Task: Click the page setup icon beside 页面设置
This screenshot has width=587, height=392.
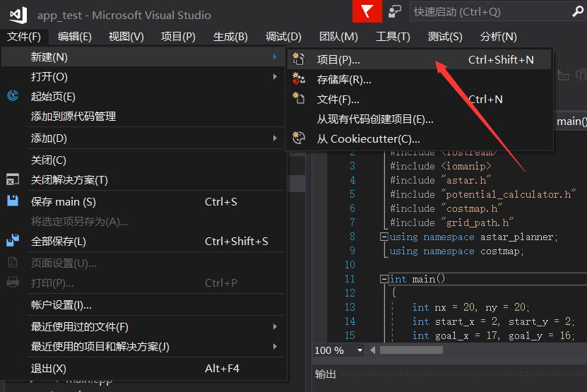Action: tap(13, 263)
